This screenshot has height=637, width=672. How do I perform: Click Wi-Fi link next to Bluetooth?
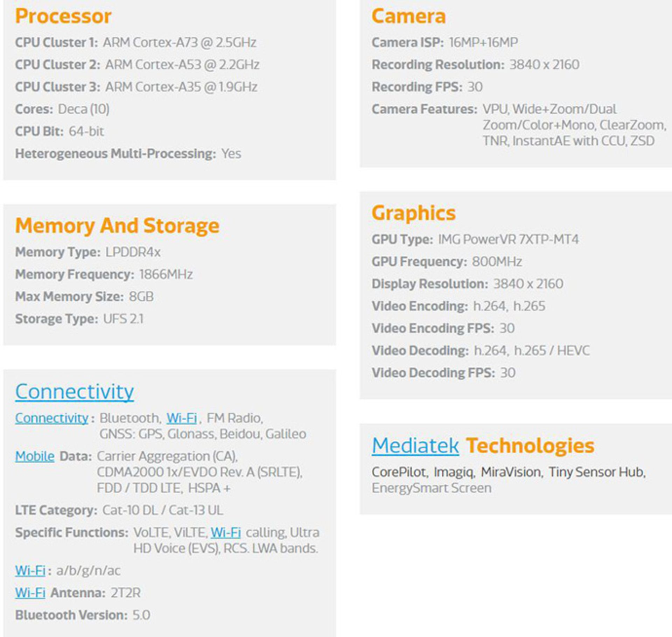pos(181,418)
